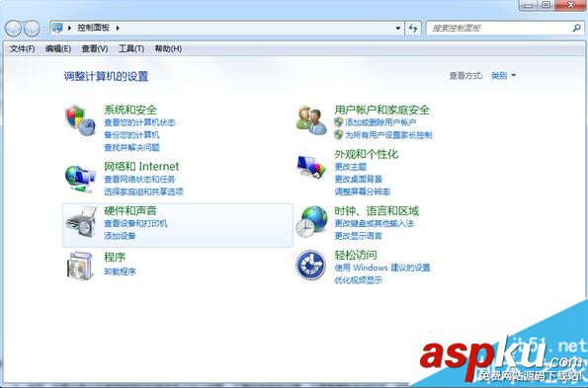Click 添加设备 link

pos(120,236)
